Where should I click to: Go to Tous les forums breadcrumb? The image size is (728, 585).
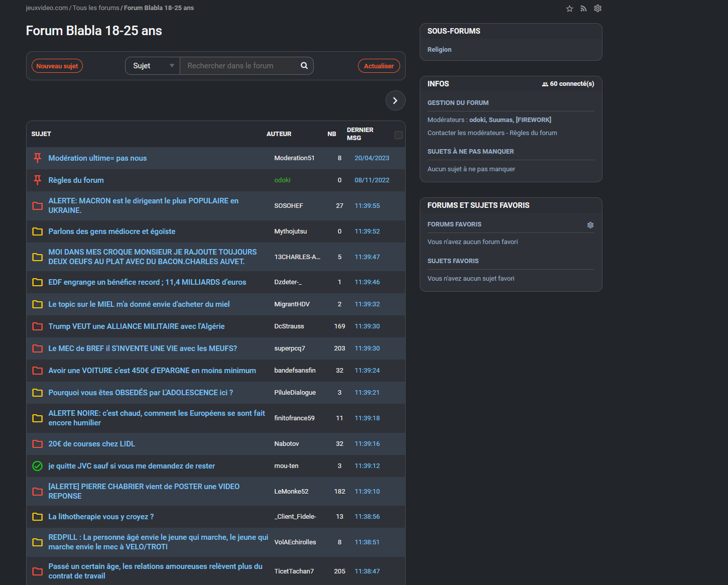tap(96, 8)
